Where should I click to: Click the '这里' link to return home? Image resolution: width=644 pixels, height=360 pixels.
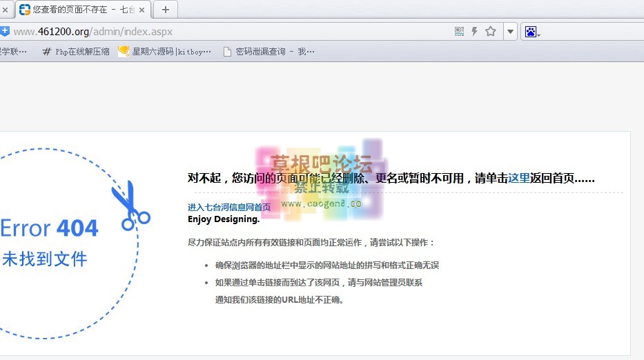pyautogui.click(x=519, y=178)
